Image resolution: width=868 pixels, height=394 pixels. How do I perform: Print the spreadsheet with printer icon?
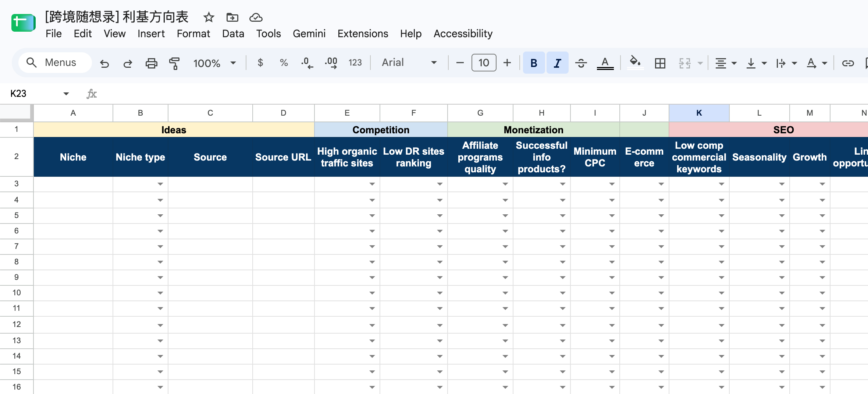pos(151,63)
